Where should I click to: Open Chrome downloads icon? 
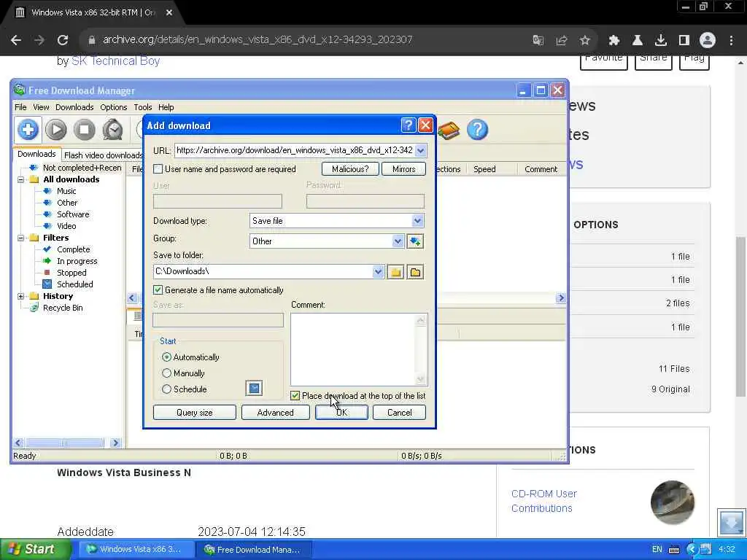pos(661,40)
